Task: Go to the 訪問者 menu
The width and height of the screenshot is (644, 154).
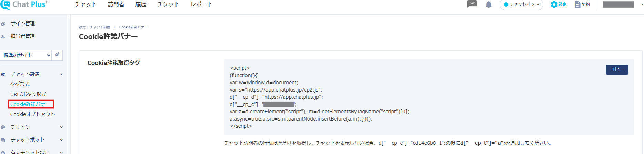Action: tap(116, 4)
